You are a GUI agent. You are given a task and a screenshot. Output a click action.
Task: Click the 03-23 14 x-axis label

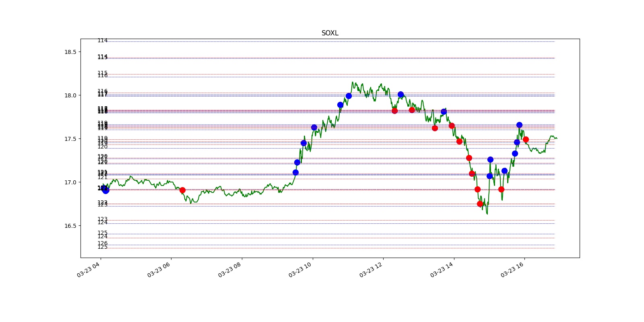pyautogui.click(x=442, y=269)
